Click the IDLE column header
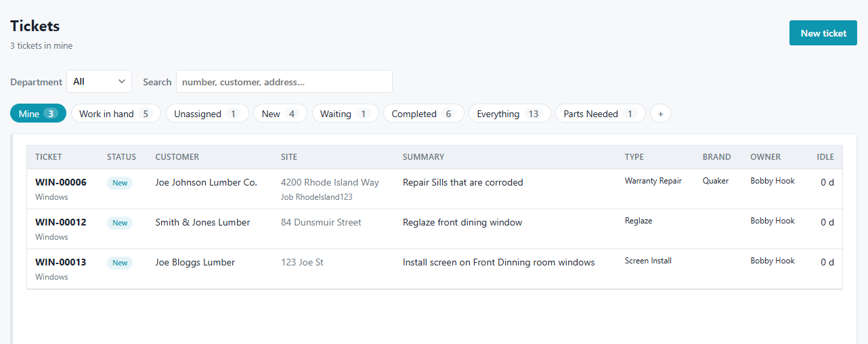The width and height of the screenshot is (868, 344). tap(825, 156)
